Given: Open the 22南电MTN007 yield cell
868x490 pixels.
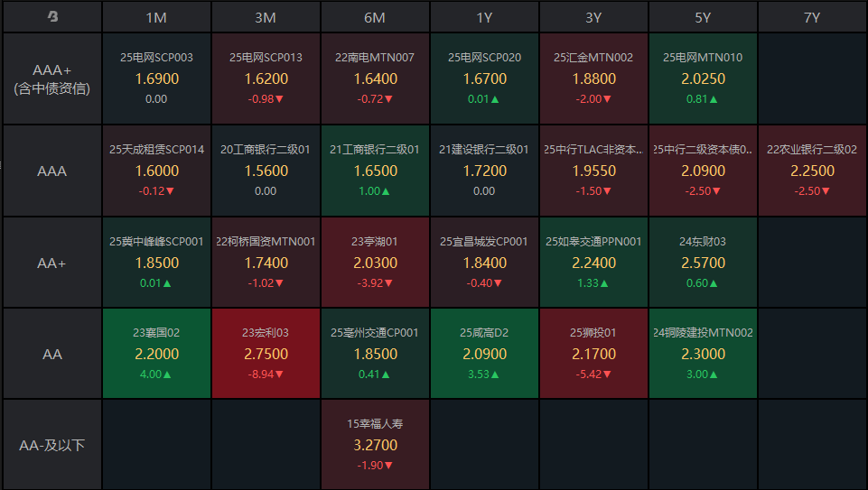Looking at the screenshot, I should click(x=375, y=79).
